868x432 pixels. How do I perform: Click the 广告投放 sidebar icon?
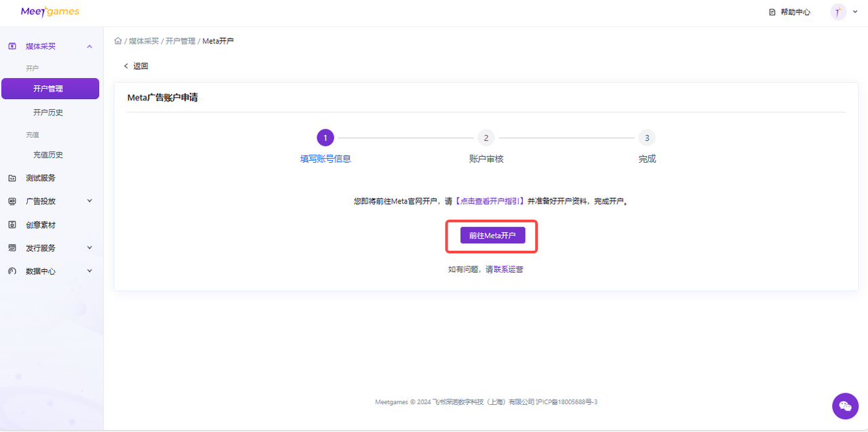(x=12, y=201)
